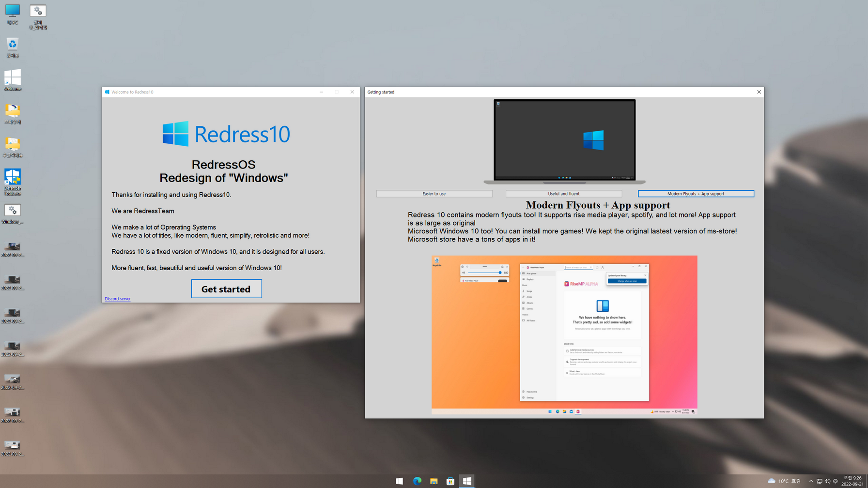Select the active Redress10 taskbar app
Viewport: 868px width, 488px height.
coord(467,481)
